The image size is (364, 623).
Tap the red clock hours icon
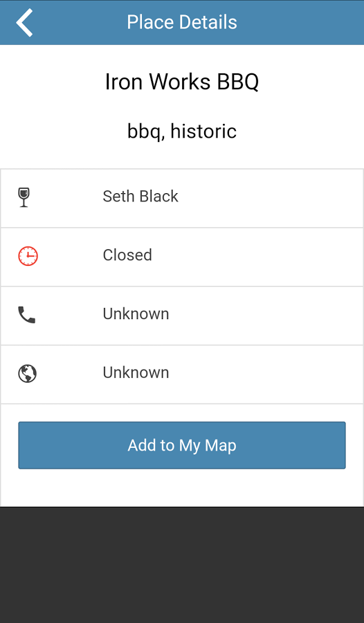[x=28, y=256]
